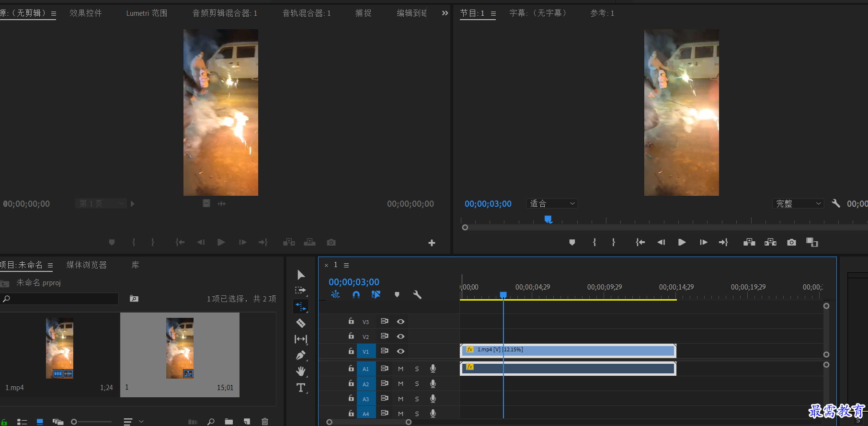
Task: Enable voice-over record on track A3
Action: (433, 399)
